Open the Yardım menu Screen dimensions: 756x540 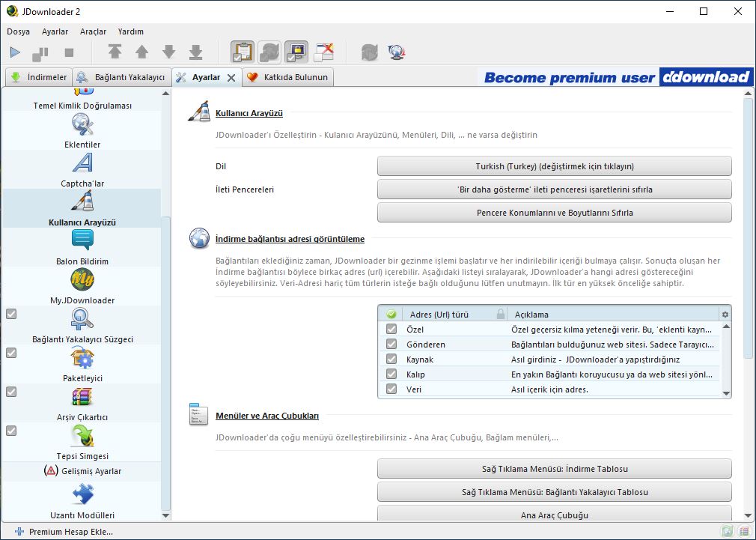(131, 31)
